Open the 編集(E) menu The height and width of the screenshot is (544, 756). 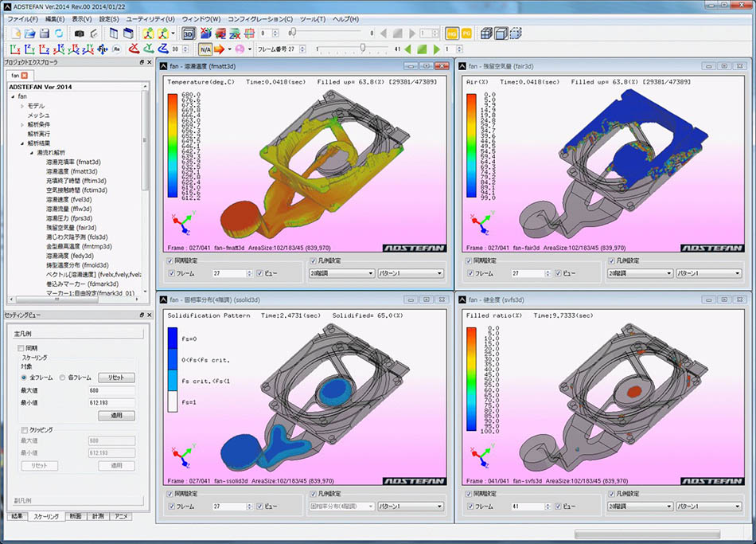[54, 19]
